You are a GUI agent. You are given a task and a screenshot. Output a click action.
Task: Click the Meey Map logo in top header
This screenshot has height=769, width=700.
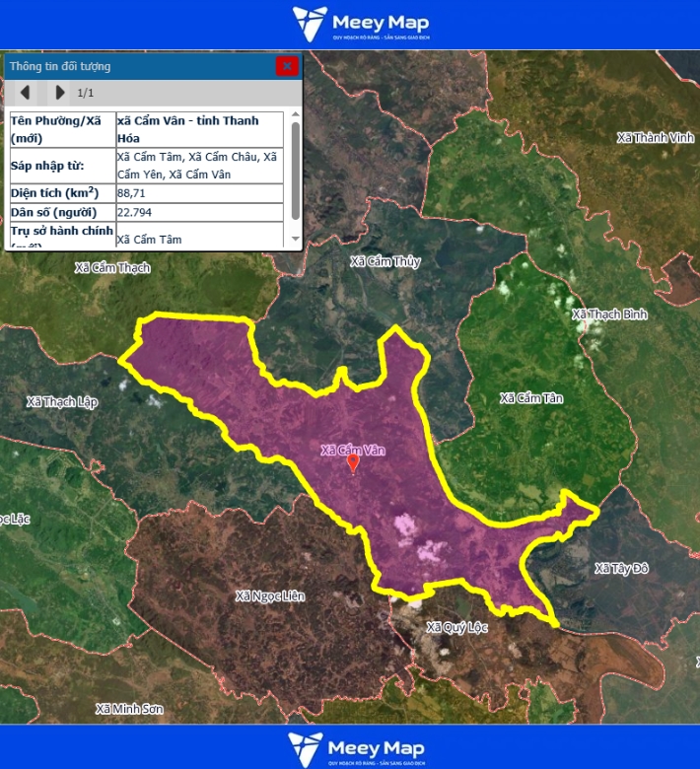pos(361,25)
